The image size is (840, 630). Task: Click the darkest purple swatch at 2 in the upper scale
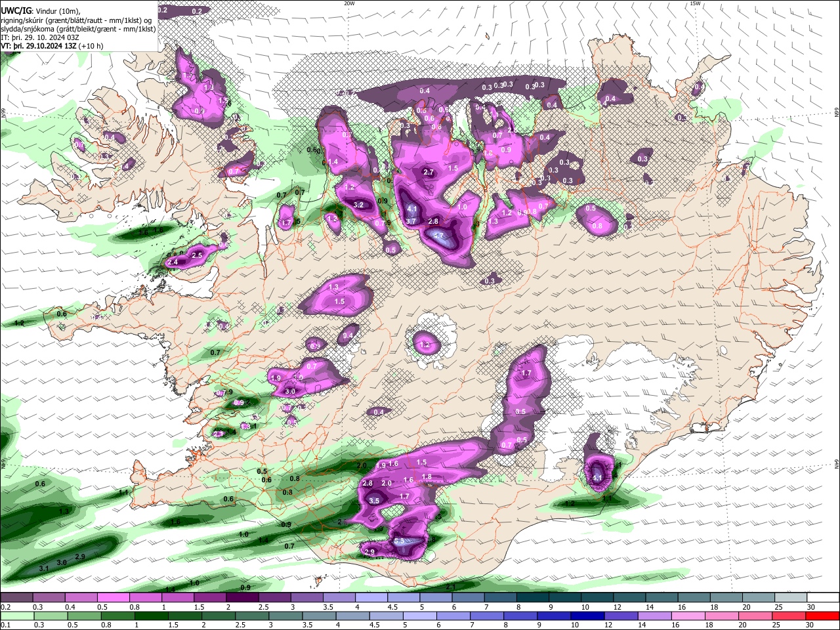241,598
